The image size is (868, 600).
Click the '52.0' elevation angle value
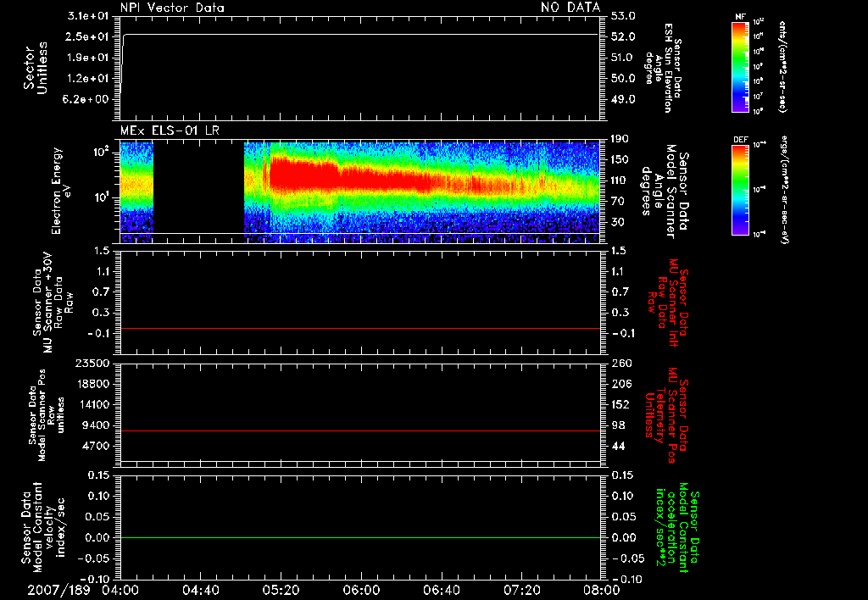click(623, 36)
